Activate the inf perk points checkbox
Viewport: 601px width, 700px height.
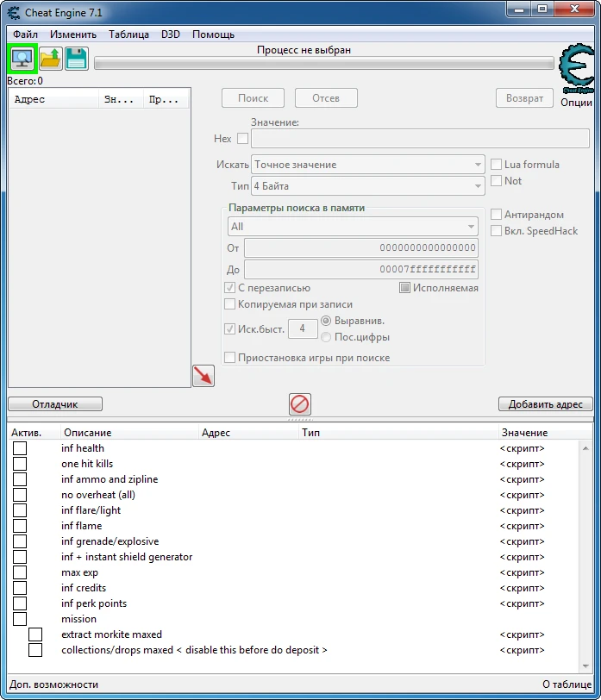pyautogui.click(x=20, y=603)
